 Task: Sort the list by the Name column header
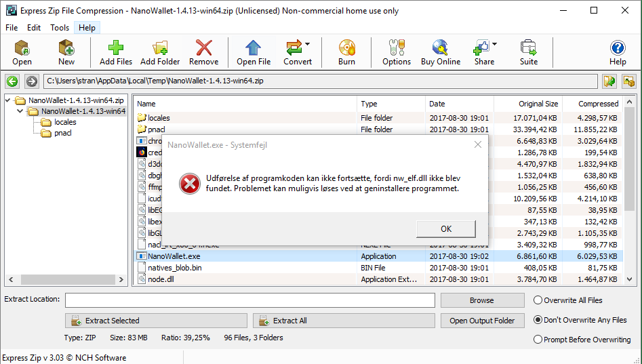click(x=245, y=104)
